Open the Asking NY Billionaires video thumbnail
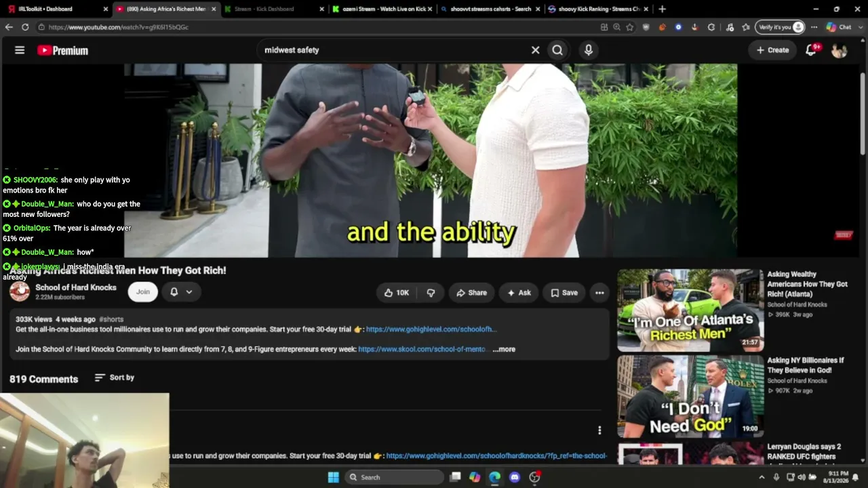 690,396
